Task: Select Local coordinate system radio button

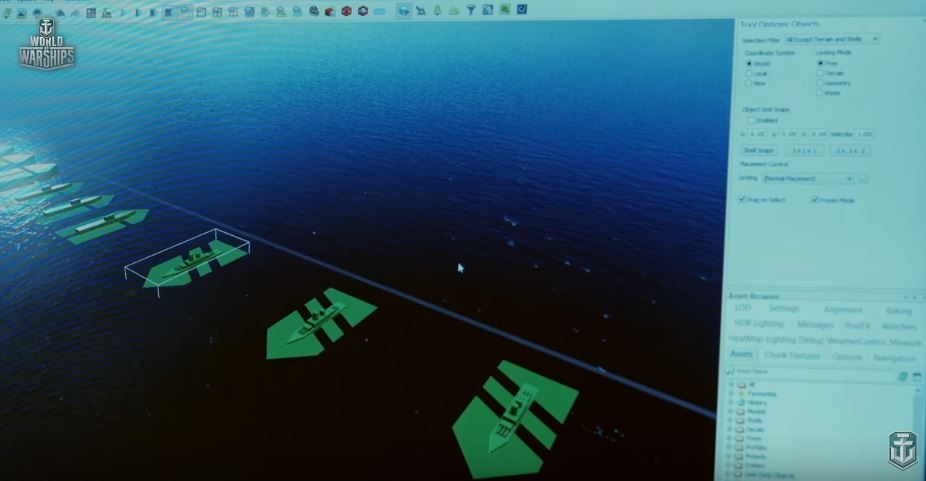Action: click(749, 73)
